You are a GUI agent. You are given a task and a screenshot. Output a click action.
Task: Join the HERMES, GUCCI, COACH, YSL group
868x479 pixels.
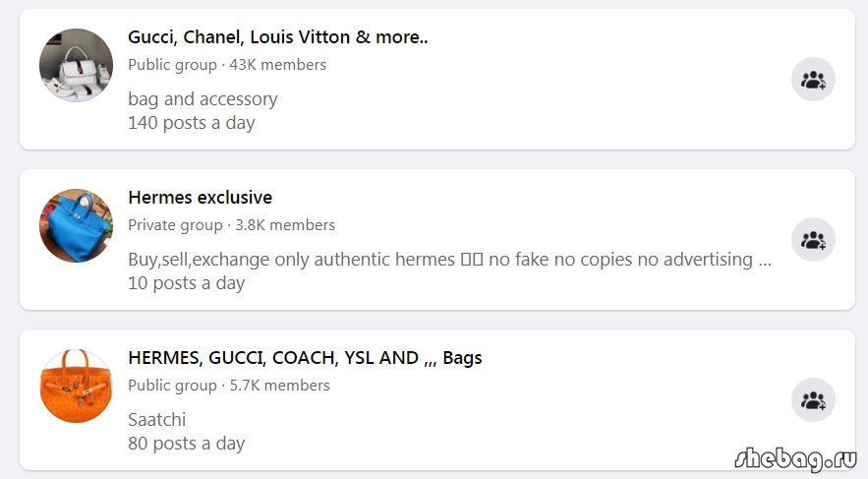click(813, 399)
